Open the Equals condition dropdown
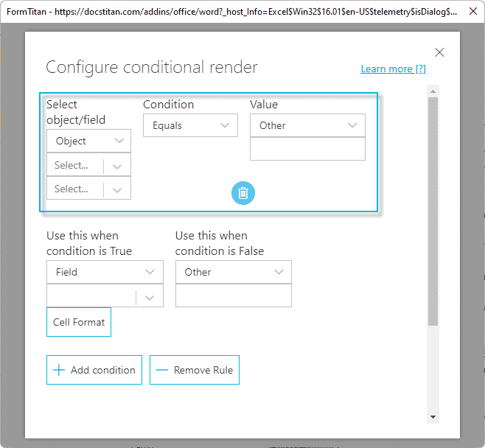Screen dimensions: 485x448 190,125
